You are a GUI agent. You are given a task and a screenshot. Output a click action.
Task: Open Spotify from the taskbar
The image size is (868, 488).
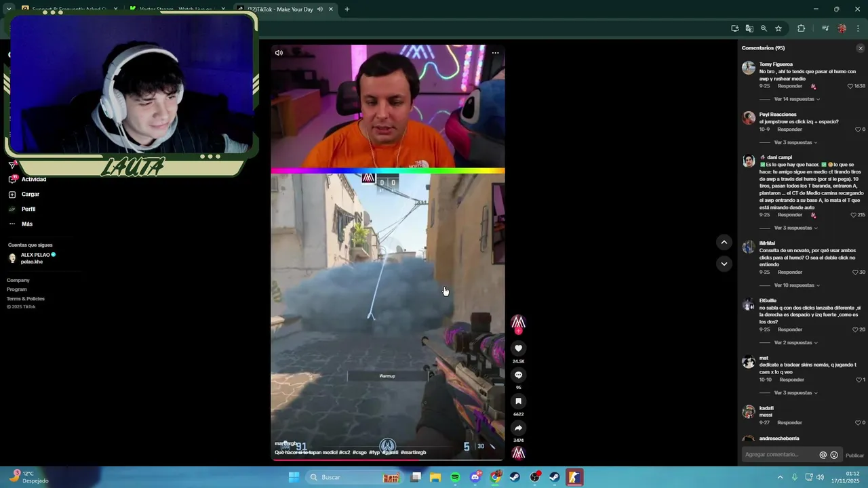point(455,477)
